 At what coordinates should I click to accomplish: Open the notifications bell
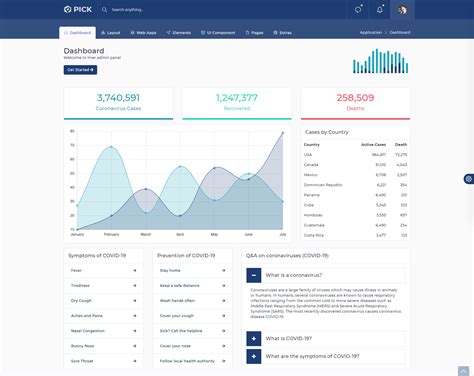pos(380,10)
